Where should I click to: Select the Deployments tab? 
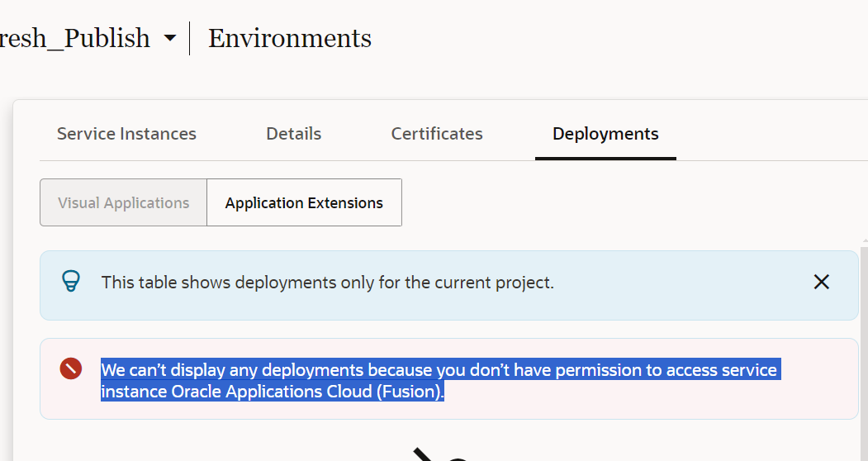[605, 134]
